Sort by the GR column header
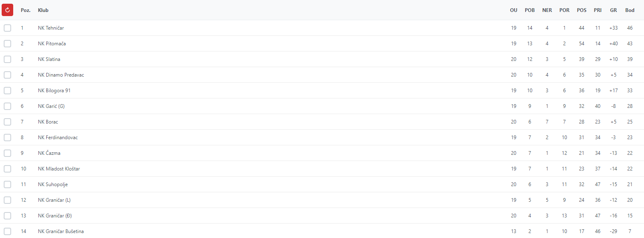This screenshot has width=644, height=238. [613, 10]
